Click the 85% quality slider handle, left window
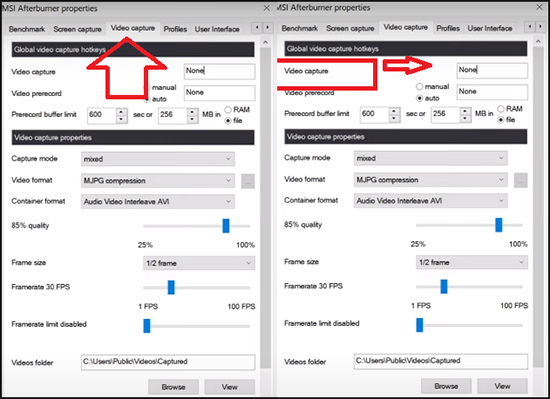Viewport: 550px width, 399px height. coord(226,226)
